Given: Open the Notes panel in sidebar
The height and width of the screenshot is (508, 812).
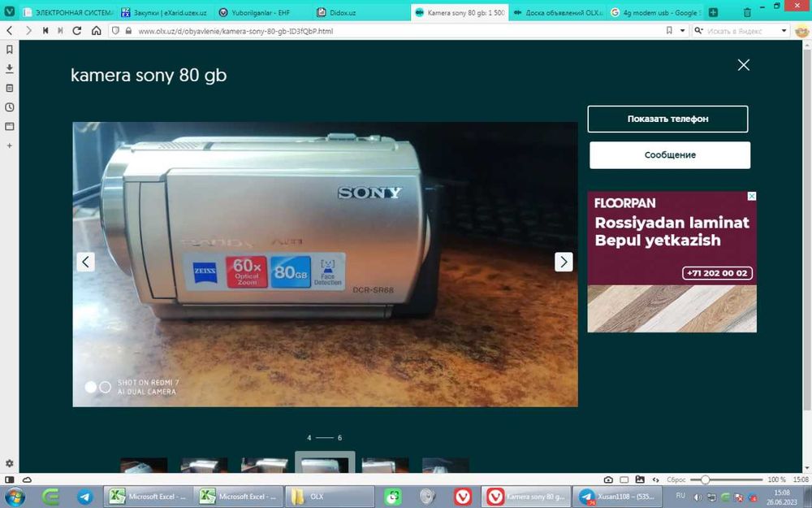Looking at the screenshot, I should tap(9, 88).
